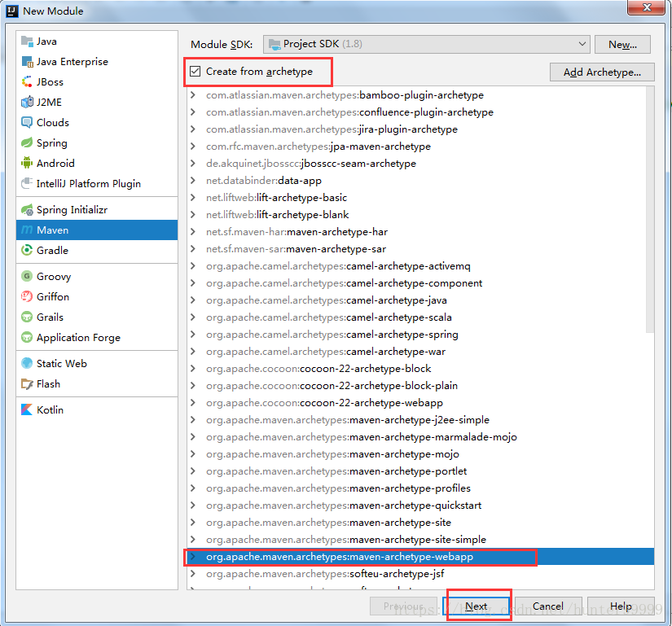Click the Project SDK folder icon

(275, 44)
